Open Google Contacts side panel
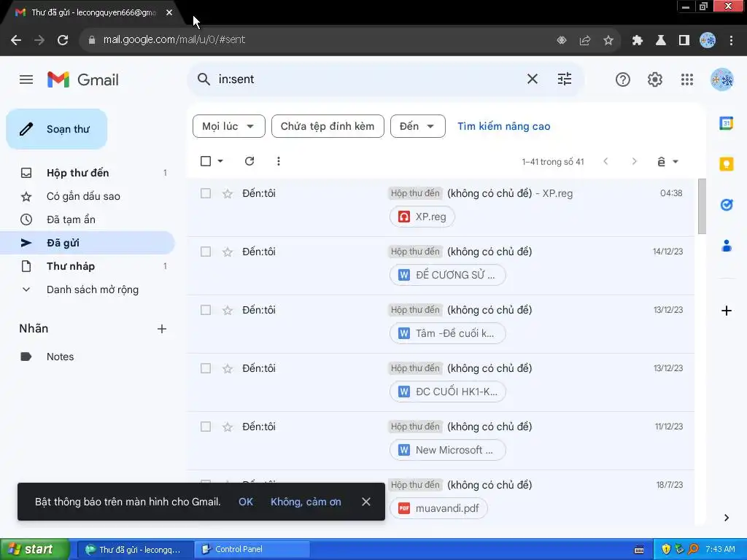The width and height of the screenshot is (747, 560). point(726,246)
